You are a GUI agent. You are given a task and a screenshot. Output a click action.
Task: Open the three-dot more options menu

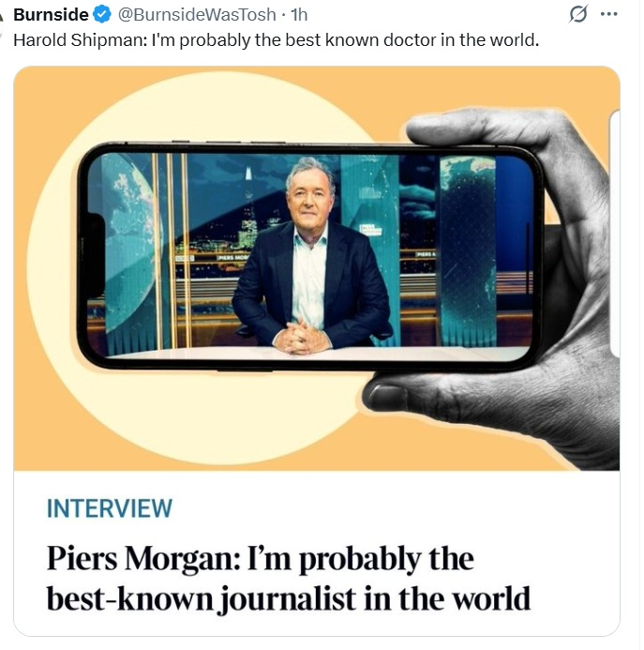pyautogui.click(x=608, y=14)
